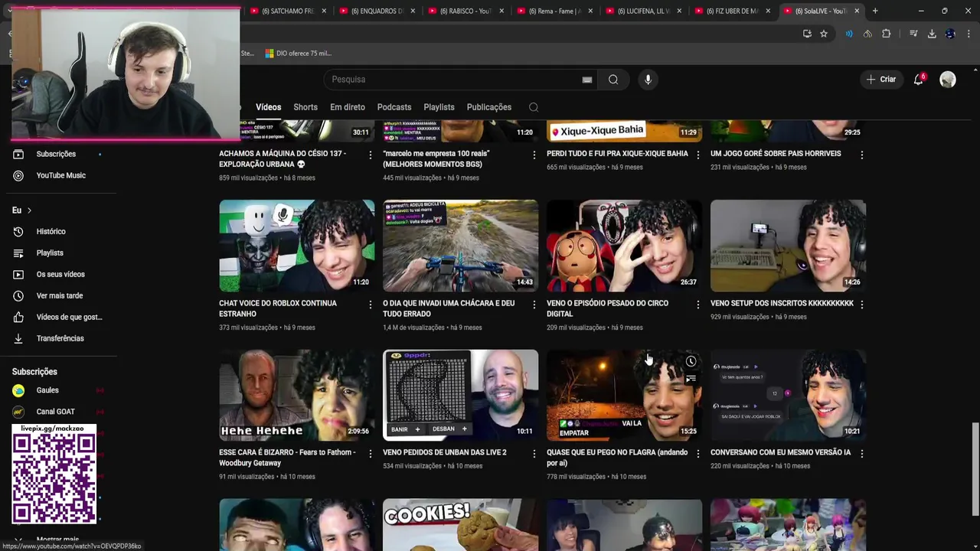Viewport: 980px width, 551px height.
Task: Open the Extensions puzzle icon
Action: 887,34
